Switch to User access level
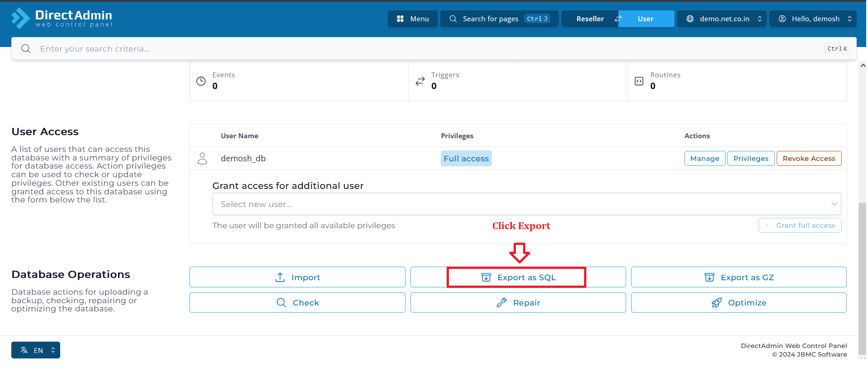The height and width of the screenshot is (390, 868). click(646, 19)
